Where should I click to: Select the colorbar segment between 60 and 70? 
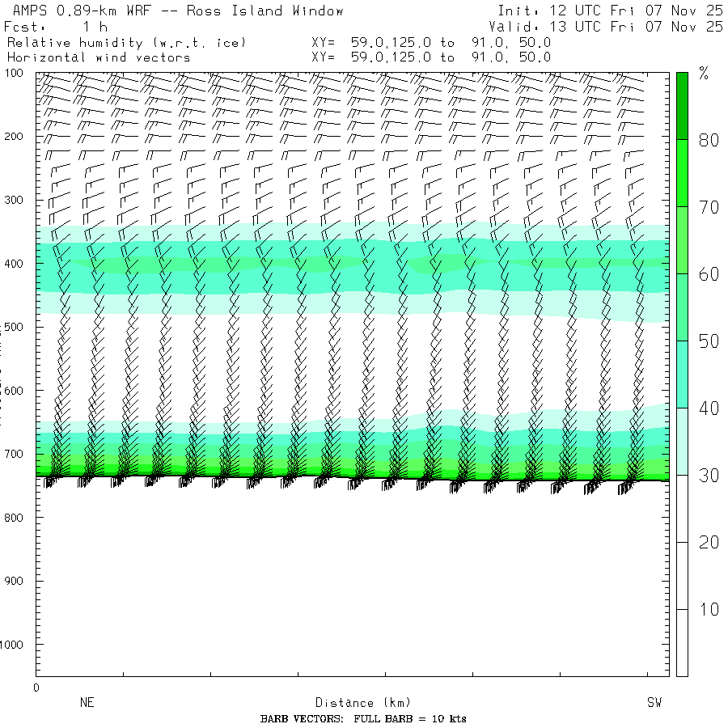click(682, 239)
